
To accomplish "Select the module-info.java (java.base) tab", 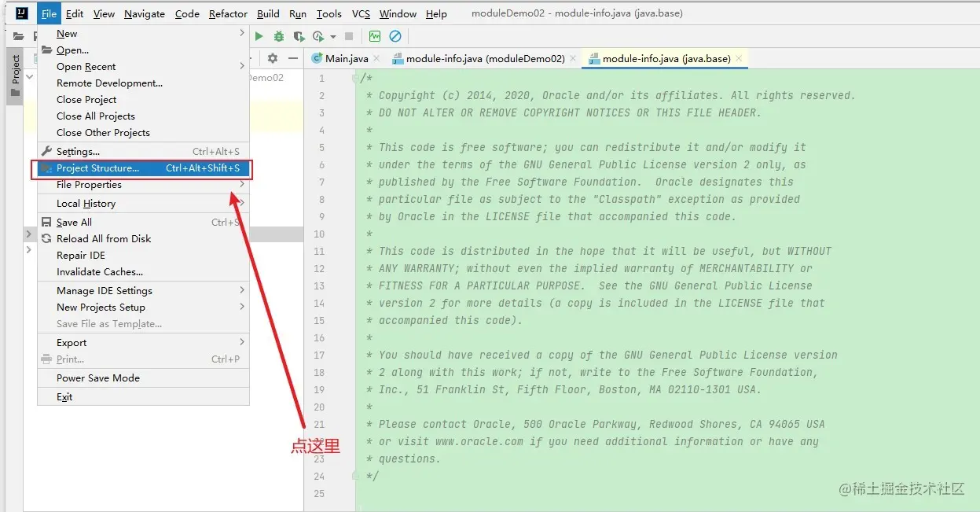I will tap(666, 59).
